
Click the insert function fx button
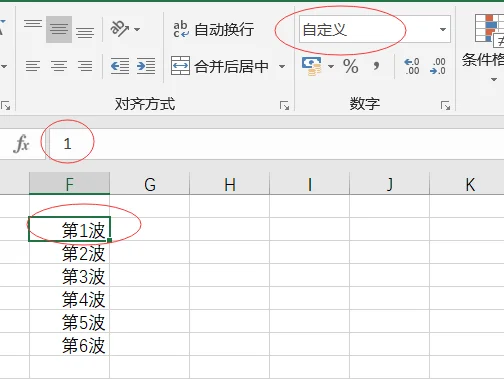22,144
